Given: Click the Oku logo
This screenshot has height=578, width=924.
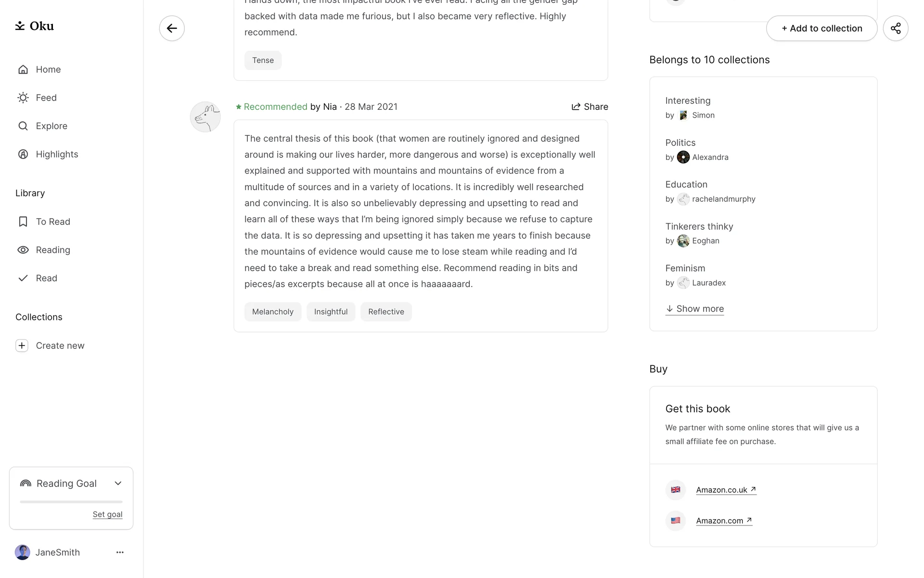Looking at the screenshot, I should [35, 26].
